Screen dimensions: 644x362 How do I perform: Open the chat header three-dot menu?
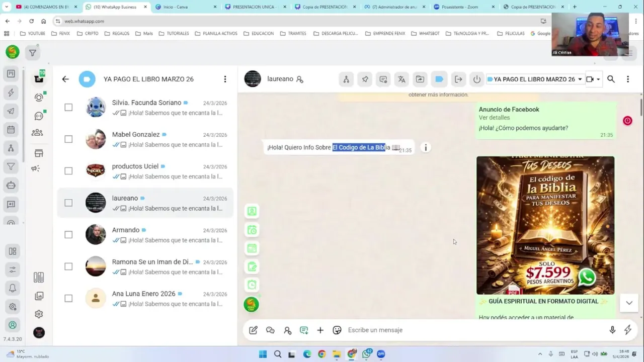point(628,79)
